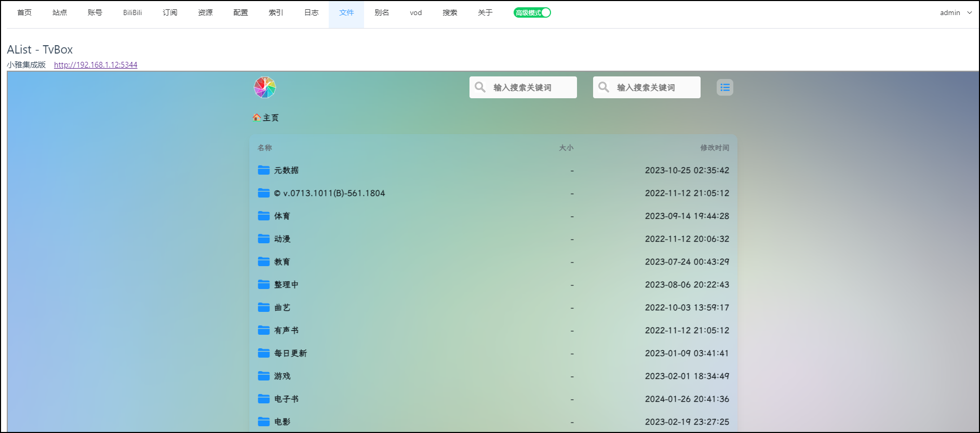Image resolution: width=980 pixels, height=433 pixels.
Task: Go to the 首页 menu tab
Action: point(24,12)
